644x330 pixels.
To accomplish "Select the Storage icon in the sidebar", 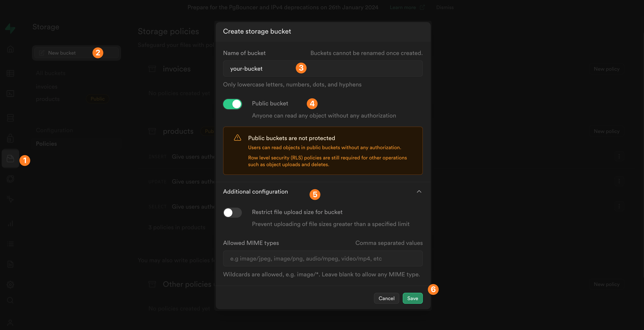I will [10, 158].
